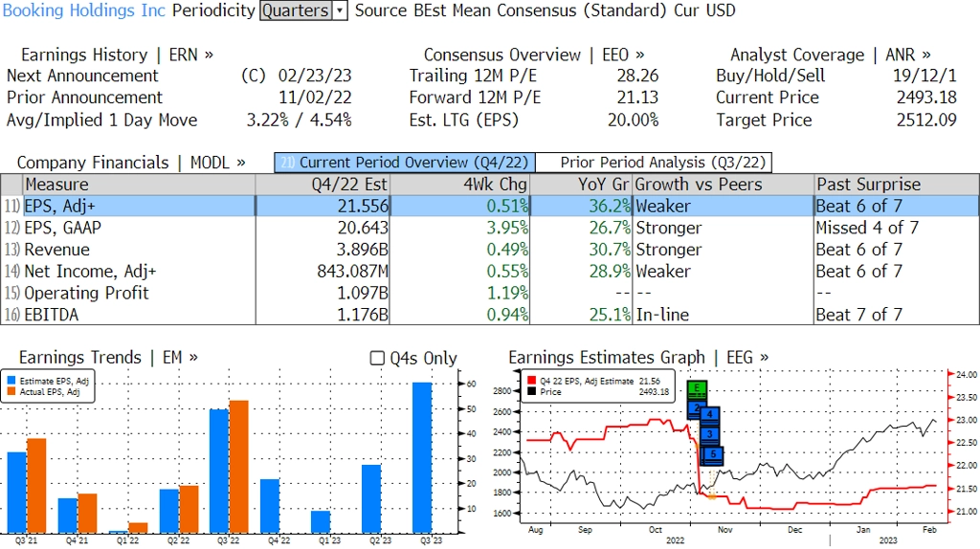Image resolution: width=980 pixels, height=549 pixels.
Task: Click the 4Wk Chg column header
Action: click(460, 185)
